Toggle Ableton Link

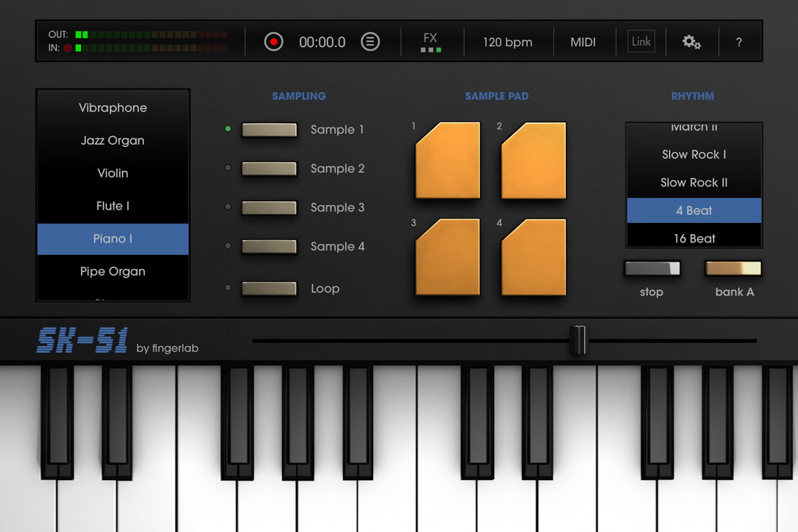point(641,41)
